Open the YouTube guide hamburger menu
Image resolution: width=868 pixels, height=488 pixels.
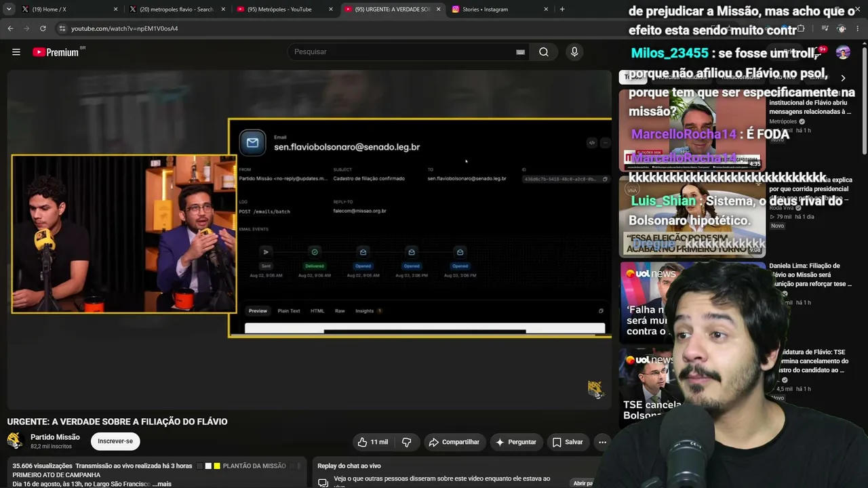[16, 52]
